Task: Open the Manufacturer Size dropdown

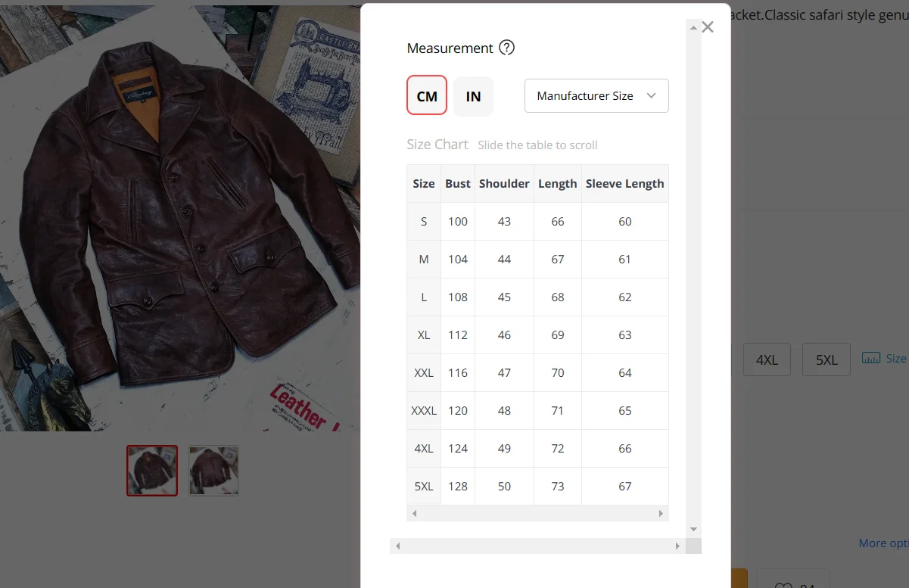Action: (596, 95)
